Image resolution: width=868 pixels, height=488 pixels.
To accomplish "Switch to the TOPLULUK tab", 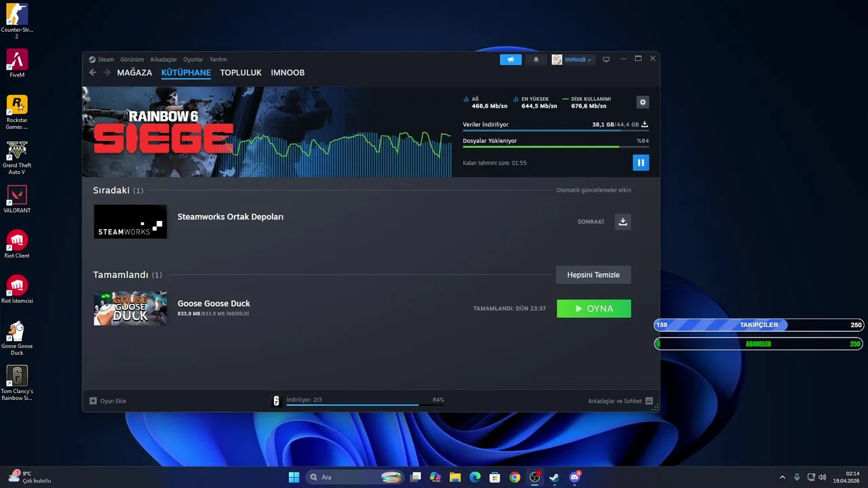I will point(241,73).
